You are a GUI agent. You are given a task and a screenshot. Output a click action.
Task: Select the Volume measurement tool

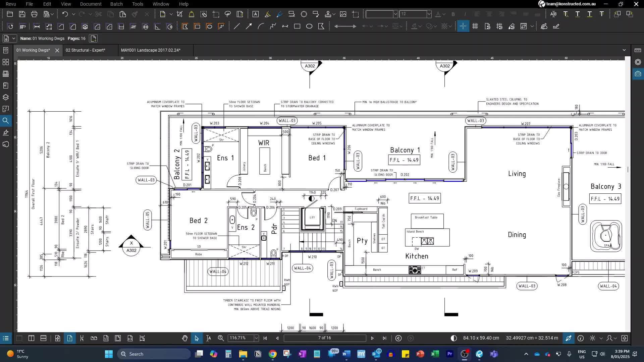pyautogui.click(x=85, y=26)
